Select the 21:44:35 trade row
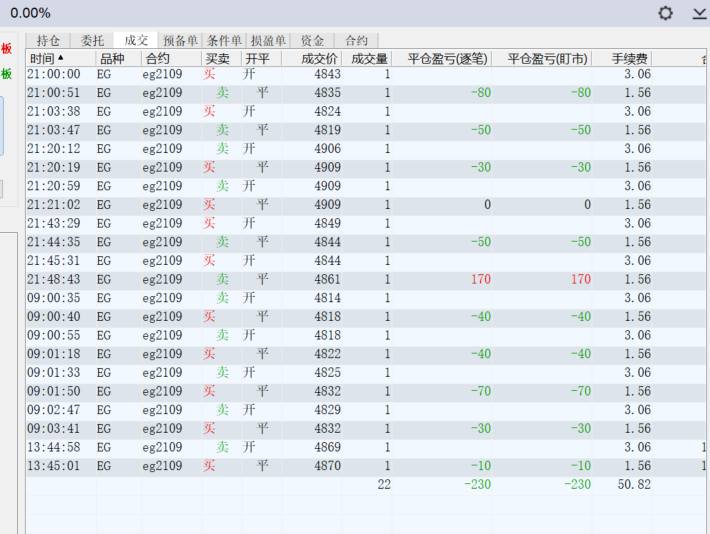This screenshot has height=534, width=710. pyautogui.click(x=365, y=242)
